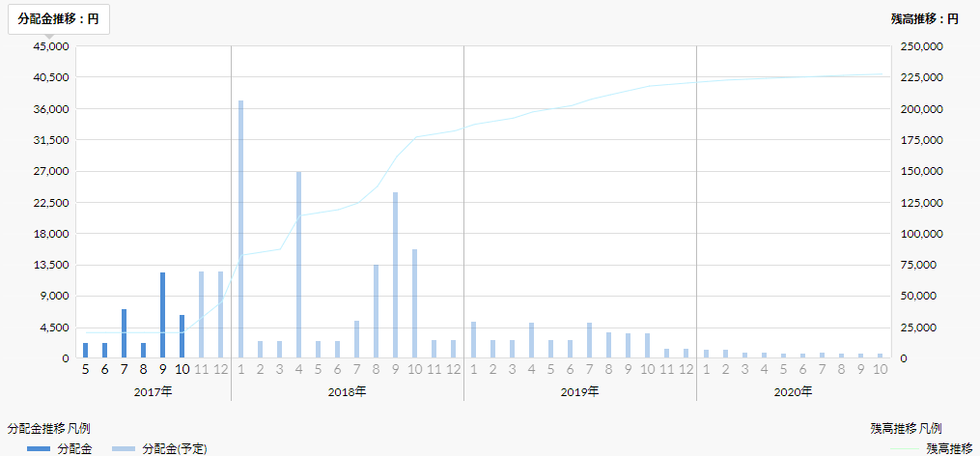Image resolution: width=980 pixels, height=456 pixels.
Task: Click the 2020年 year label
Action: click(793, 392)
